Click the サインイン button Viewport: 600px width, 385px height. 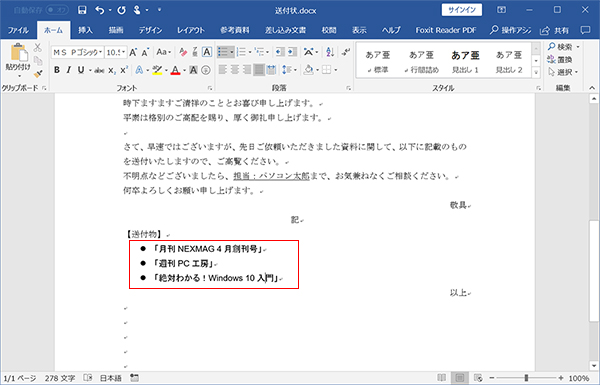click(461, 10)
